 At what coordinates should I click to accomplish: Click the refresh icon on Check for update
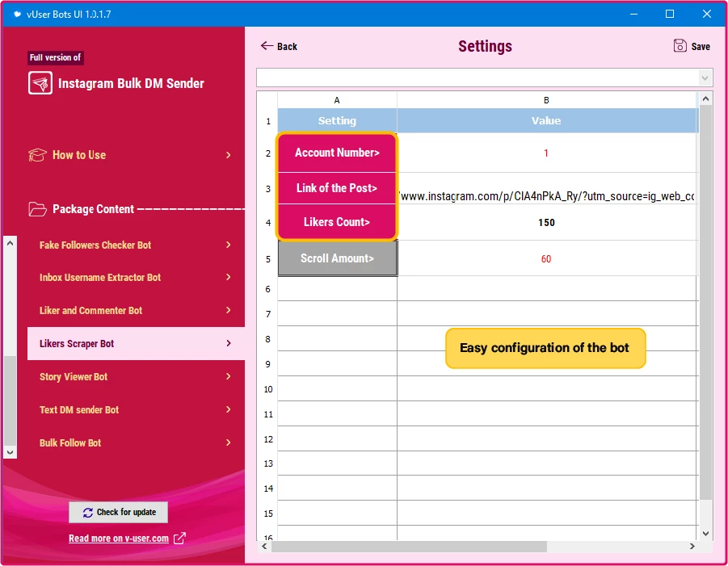(x=88, y=513)
